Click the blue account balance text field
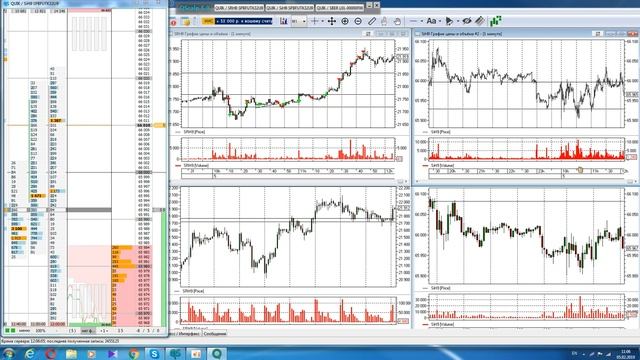 (x=244, y=21)
